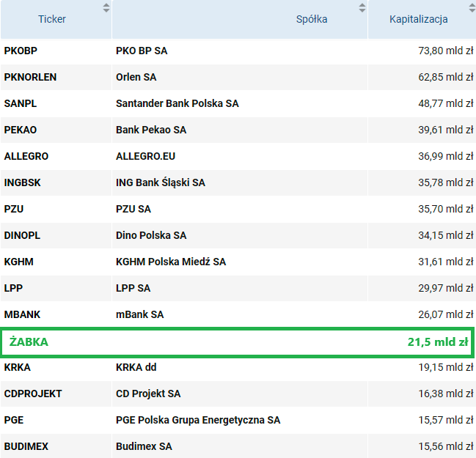Click CD Projekt SA company name

[148, 394]
